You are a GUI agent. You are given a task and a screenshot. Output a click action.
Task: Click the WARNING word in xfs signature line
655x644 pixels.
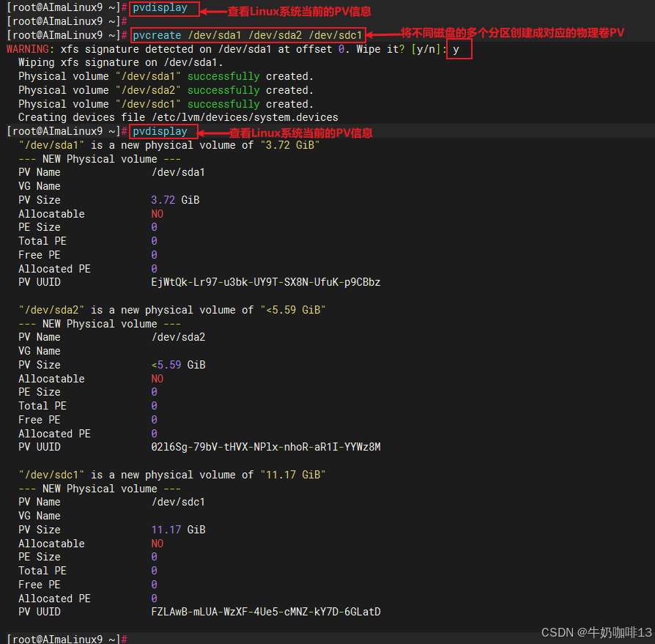pos(28,49)
